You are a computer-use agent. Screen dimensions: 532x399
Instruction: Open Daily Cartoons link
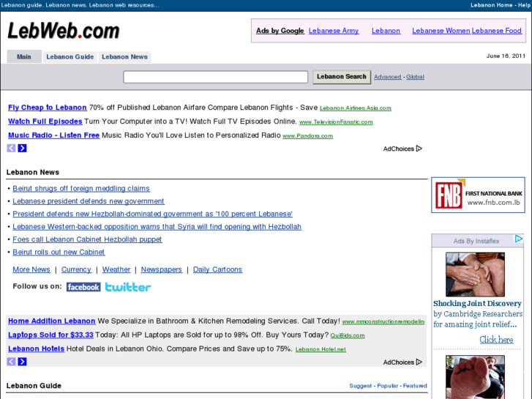point(217,269)
